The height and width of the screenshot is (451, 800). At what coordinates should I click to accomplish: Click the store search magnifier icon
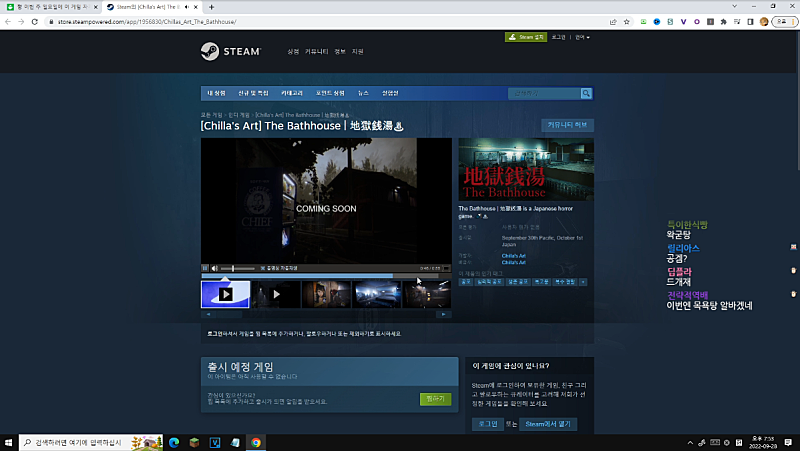point(587,94)
